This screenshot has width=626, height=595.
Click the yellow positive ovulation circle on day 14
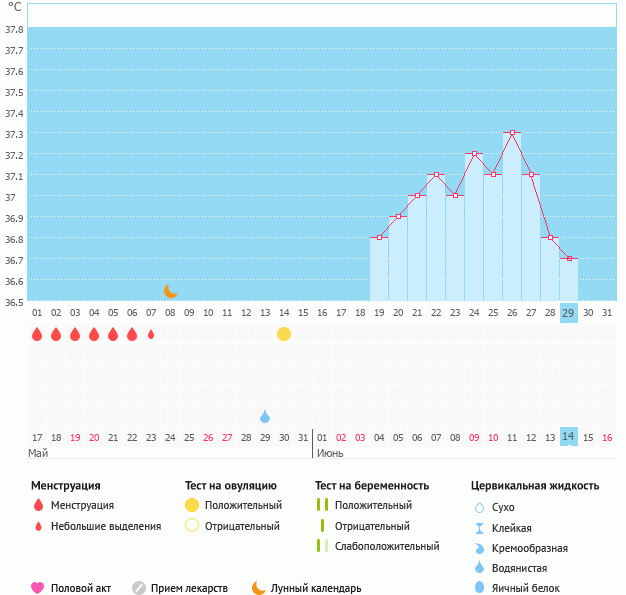[284, 334]
